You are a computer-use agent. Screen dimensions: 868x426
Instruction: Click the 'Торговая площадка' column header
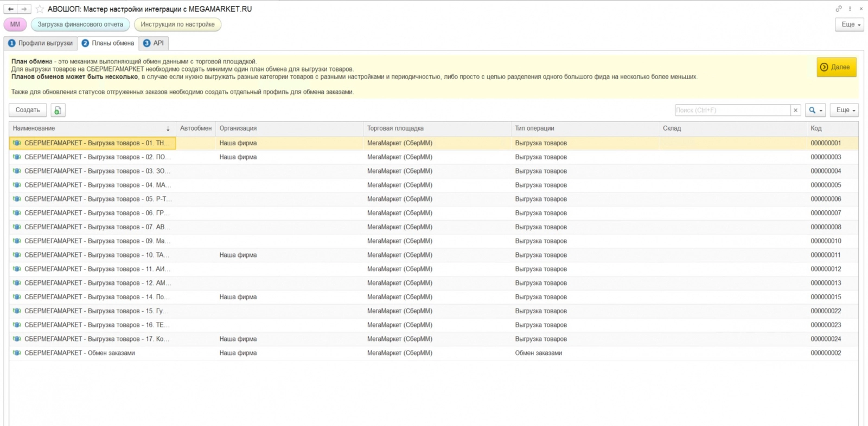(437, 128)
